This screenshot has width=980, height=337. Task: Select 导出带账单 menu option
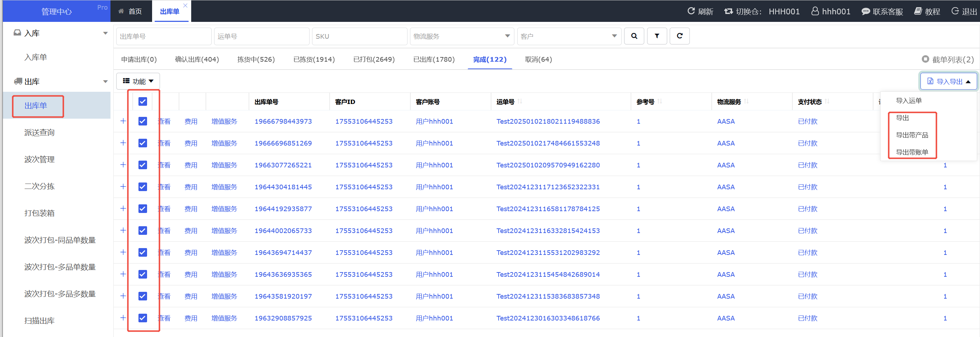tap(911, 152)
